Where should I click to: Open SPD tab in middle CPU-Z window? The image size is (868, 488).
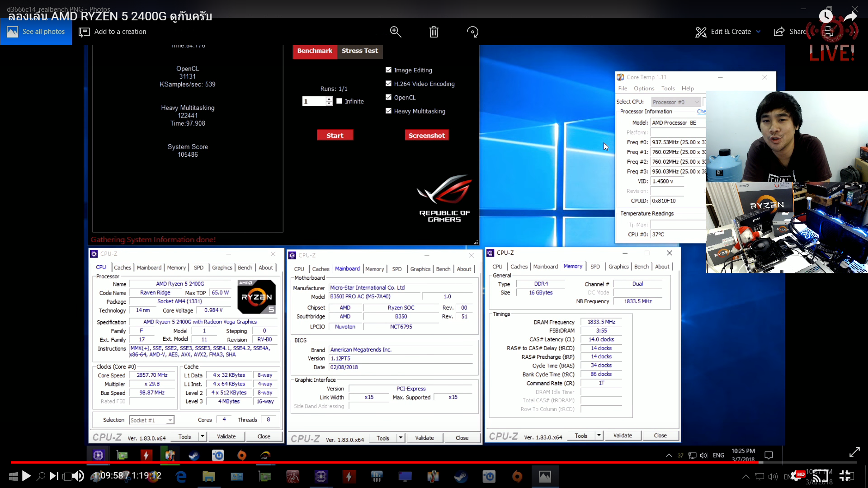(x=397, y=269)
